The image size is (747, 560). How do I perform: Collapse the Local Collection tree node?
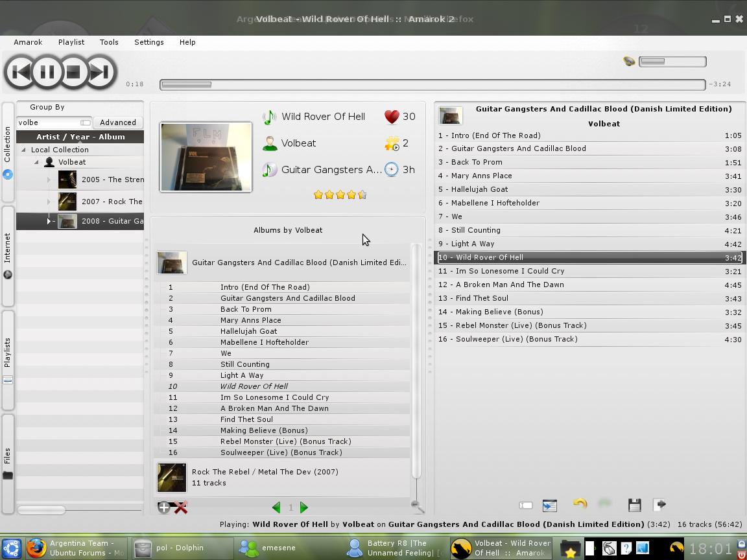coord(23,150)
